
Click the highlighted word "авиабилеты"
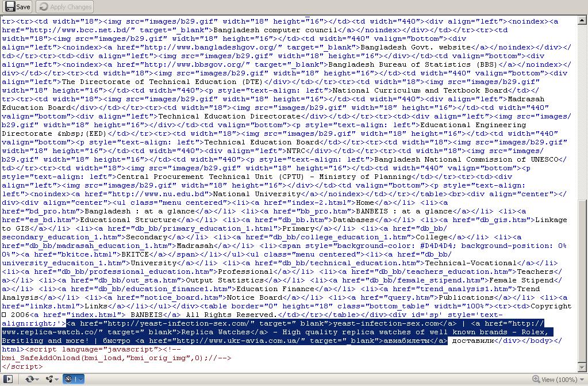pyautogui.click(x=406, y=341)
